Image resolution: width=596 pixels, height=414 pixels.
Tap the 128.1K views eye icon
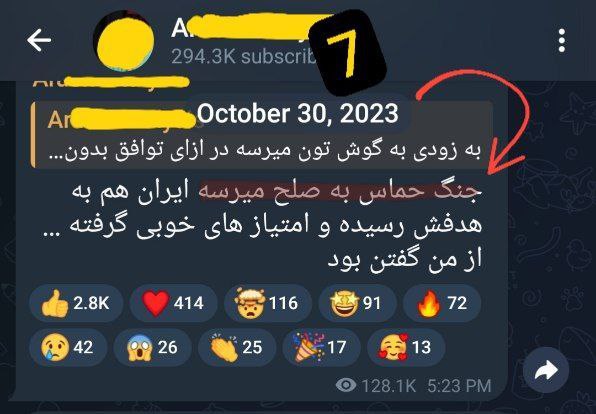[x=346, y=385]
